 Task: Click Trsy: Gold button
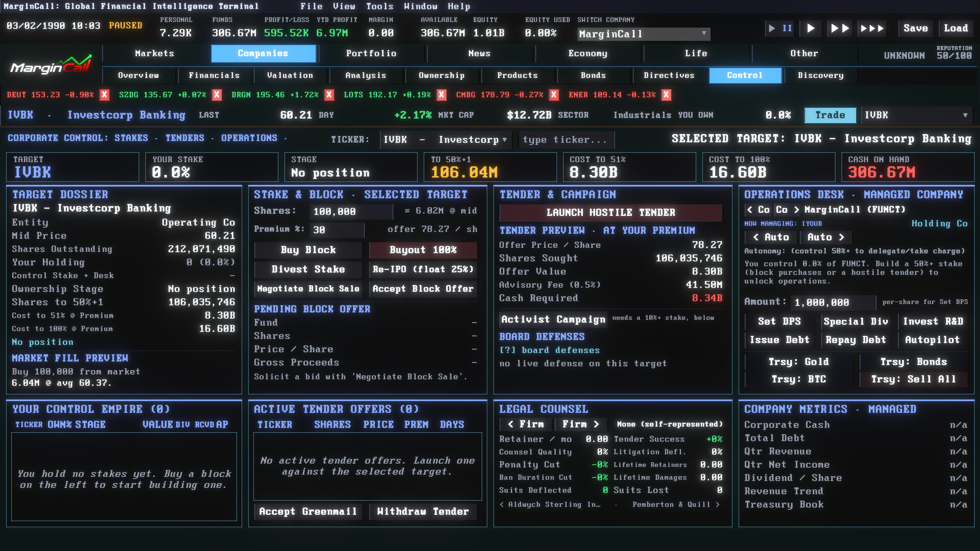(x=799, y=362)
